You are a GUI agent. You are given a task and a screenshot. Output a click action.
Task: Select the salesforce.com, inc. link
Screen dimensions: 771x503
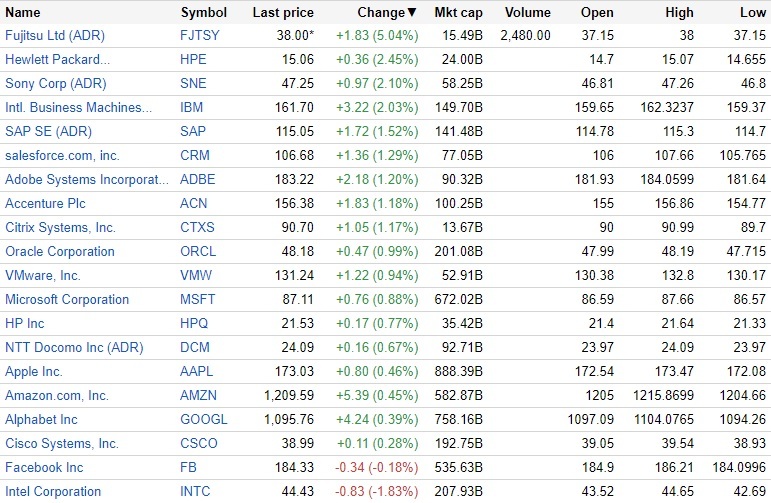click(62, 155)
